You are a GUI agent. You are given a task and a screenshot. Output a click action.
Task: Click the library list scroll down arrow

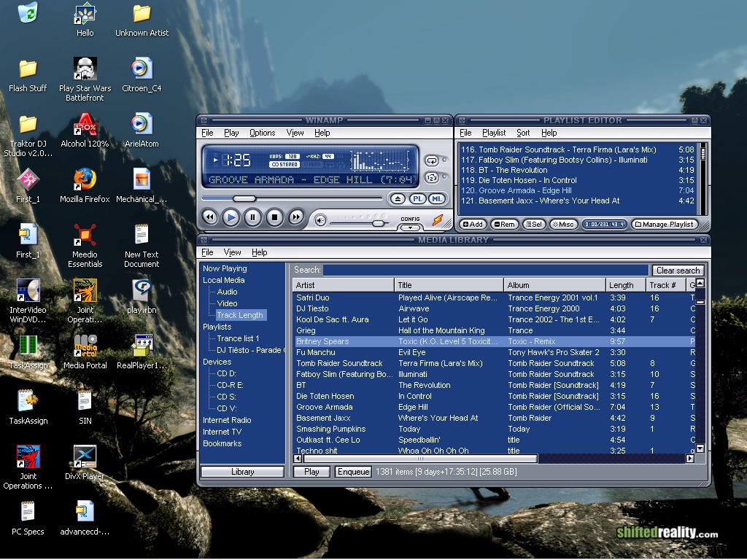pyautogui.click(x=700, y=448)
